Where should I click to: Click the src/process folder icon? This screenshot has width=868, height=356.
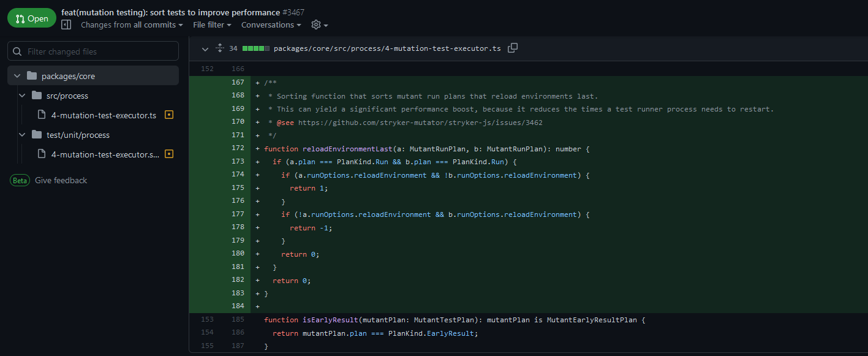pyautogui.click(x=37, y=96)
